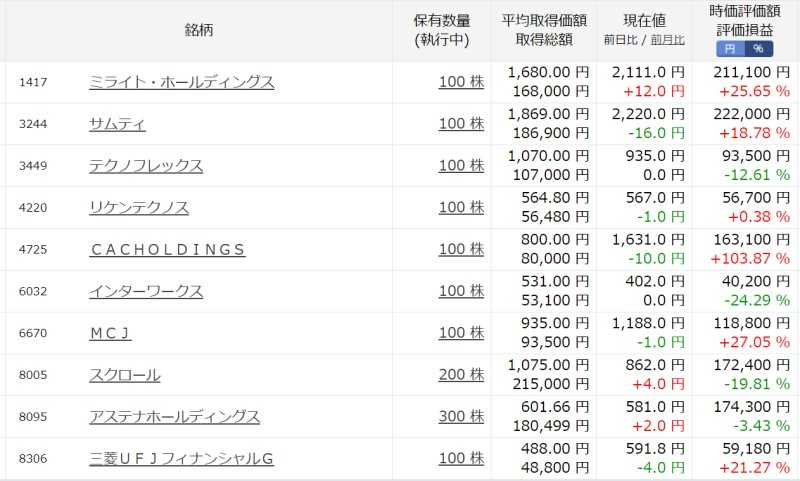Viewport: 800px width, 481px height.
Task: Click the 100株 holdings link for ミライト・ホールディングス
Action: click(x=461, y=82)
